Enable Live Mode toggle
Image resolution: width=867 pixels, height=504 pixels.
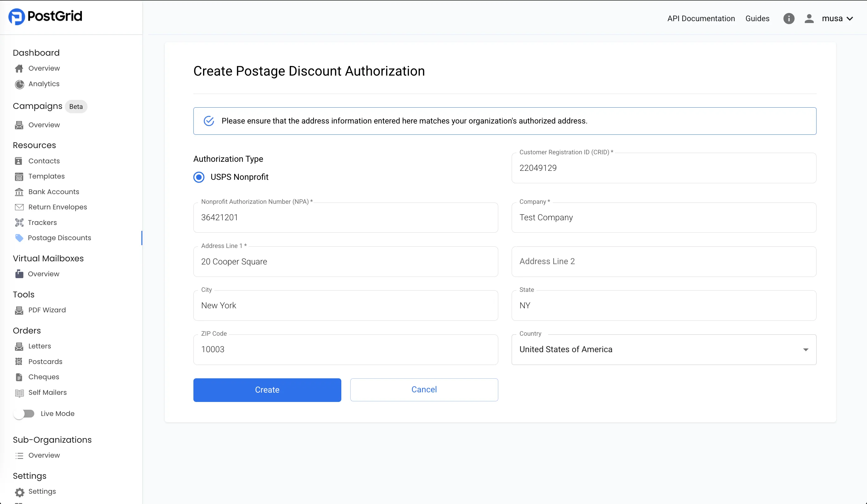[24, 413]
